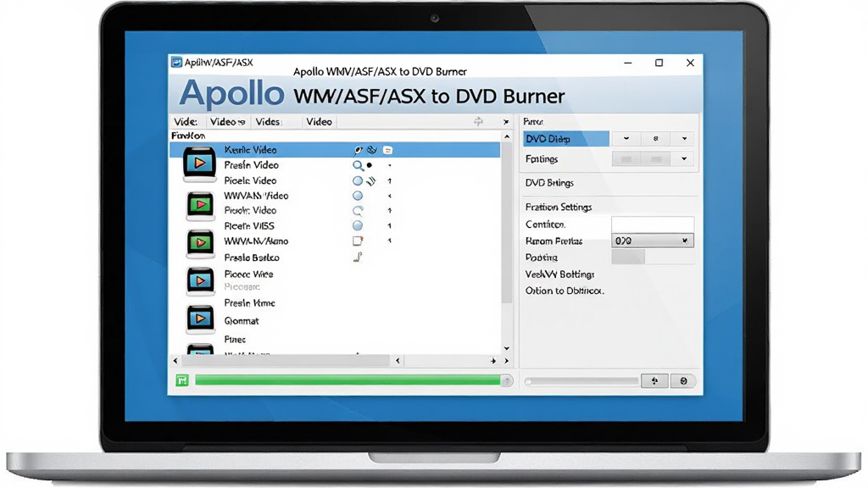
Task: Select the Kerile Video row
Action: click(335, 150)
